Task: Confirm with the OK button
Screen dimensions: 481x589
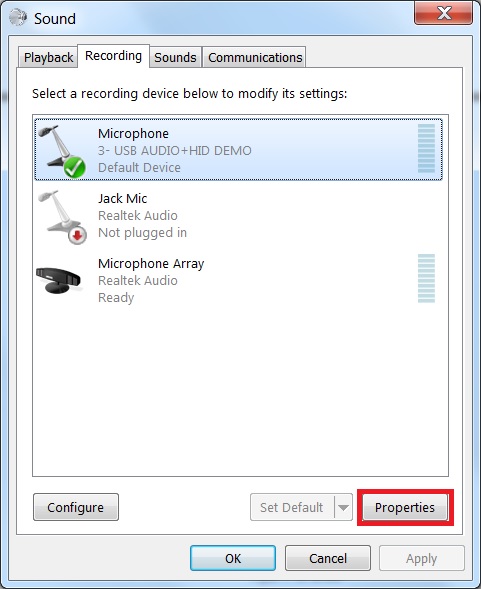Action: [233, 559]
